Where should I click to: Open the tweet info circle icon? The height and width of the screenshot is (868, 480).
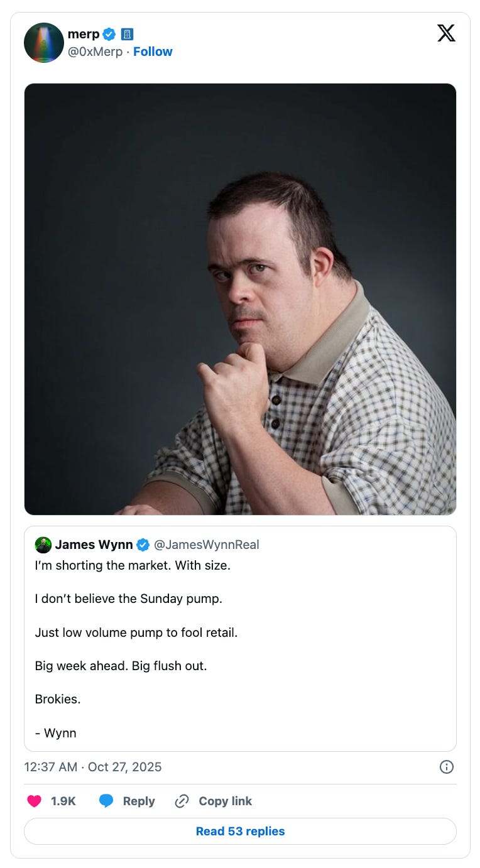click(446, 767)
